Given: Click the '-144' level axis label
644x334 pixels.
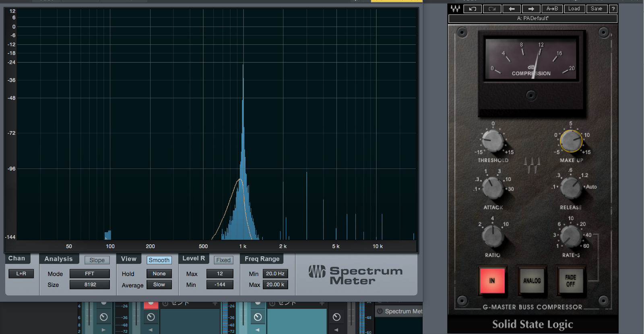Looking at the screenshot, I should coord(10,237).
